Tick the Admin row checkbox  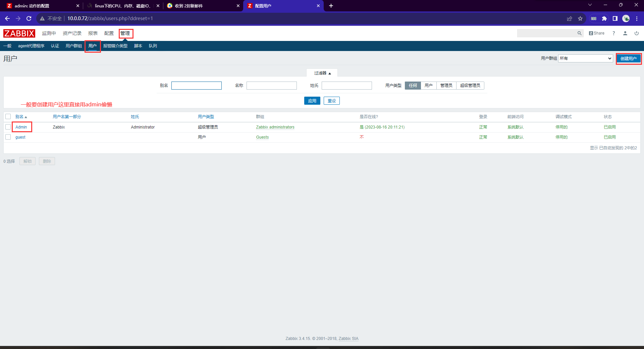click(8, 127)
